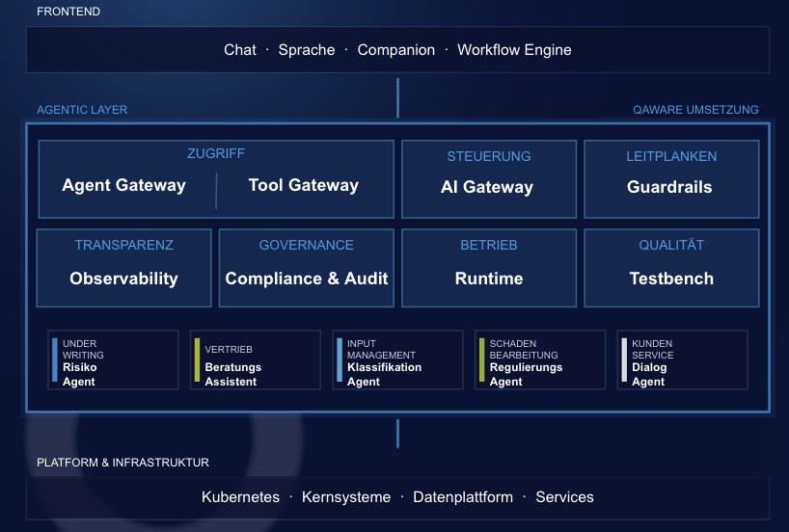Click the Guardrails box under Leitplanken
Screen dimensions: 789x532
671,179
